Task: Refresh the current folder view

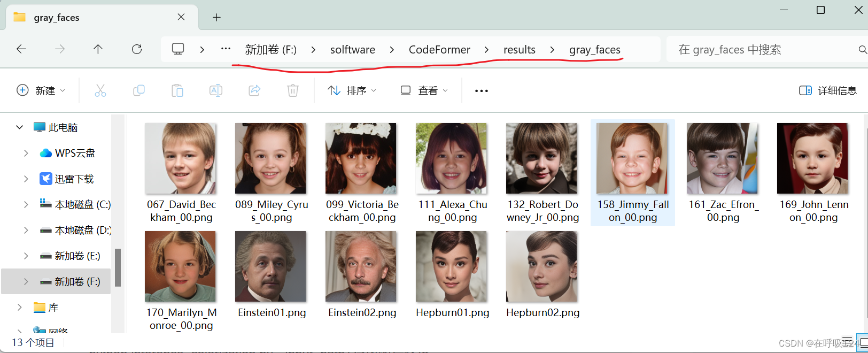Action: [137, 49]
